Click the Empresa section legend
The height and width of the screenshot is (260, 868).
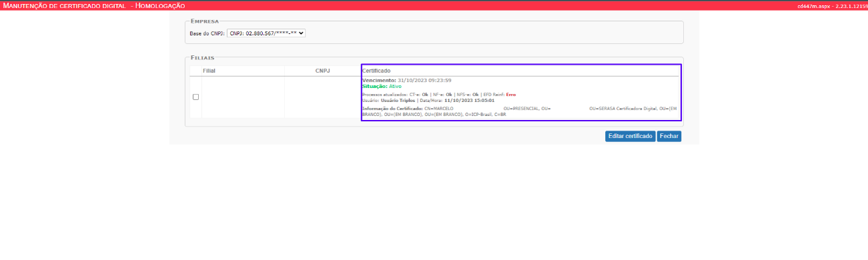(205, 21)
